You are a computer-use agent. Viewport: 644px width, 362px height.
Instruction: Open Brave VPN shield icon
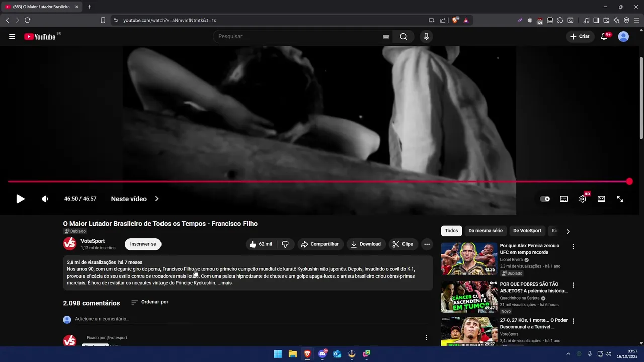point(626,20)
